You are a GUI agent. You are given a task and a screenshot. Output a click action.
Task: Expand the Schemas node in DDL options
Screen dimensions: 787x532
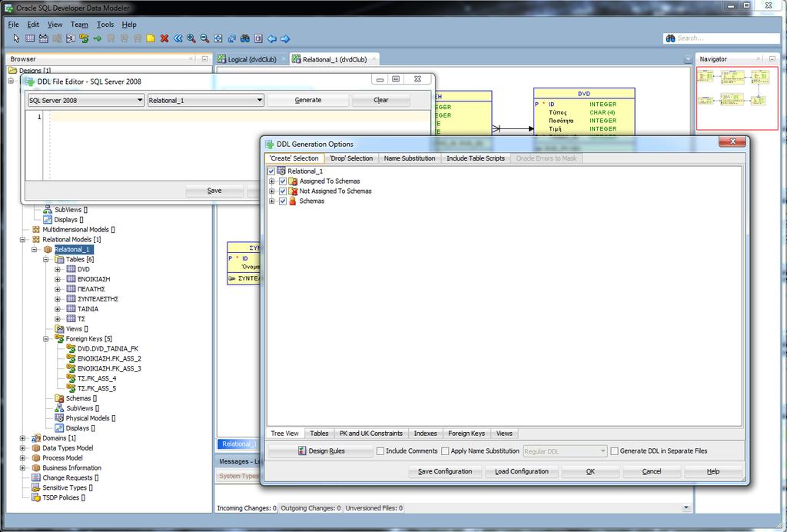tap(271, 201)
